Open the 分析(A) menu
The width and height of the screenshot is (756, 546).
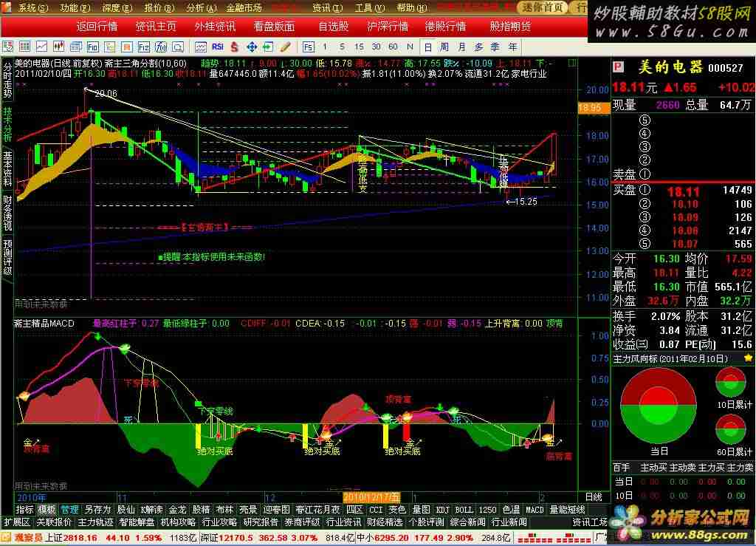[201, 7]
